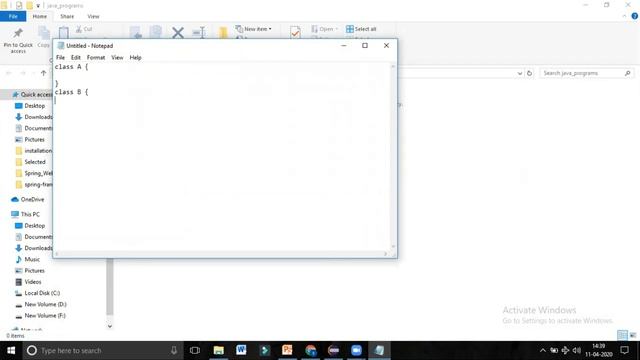640x360 pixels.
Task: Open the New item dropdown
Action: coord(253,29)
